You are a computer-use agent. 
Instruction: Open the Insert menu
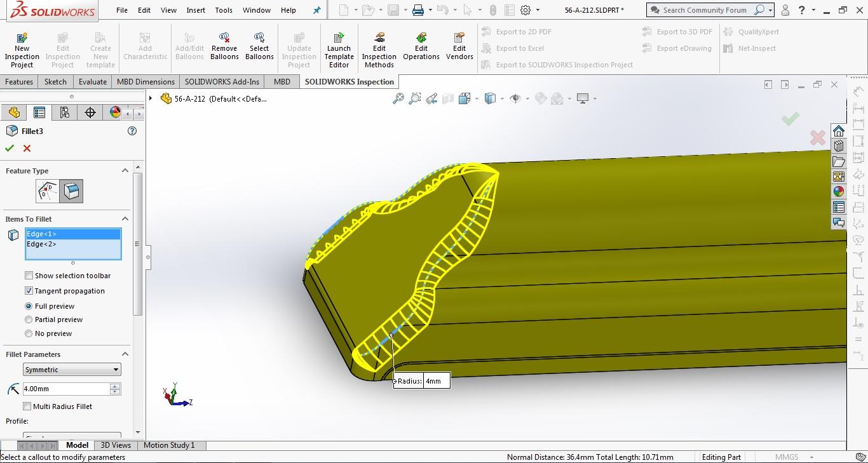(x=195, y=10)
